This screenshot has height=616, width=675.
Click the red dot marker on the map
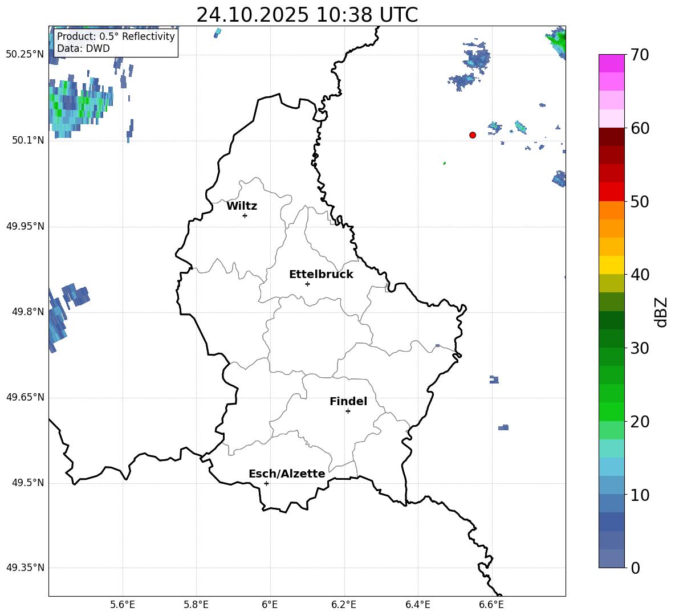(473, 135)
